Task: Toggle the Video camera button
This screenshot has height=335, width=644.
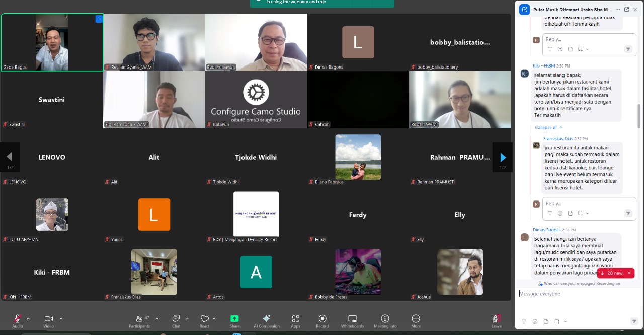Action: tap(48, 321)
